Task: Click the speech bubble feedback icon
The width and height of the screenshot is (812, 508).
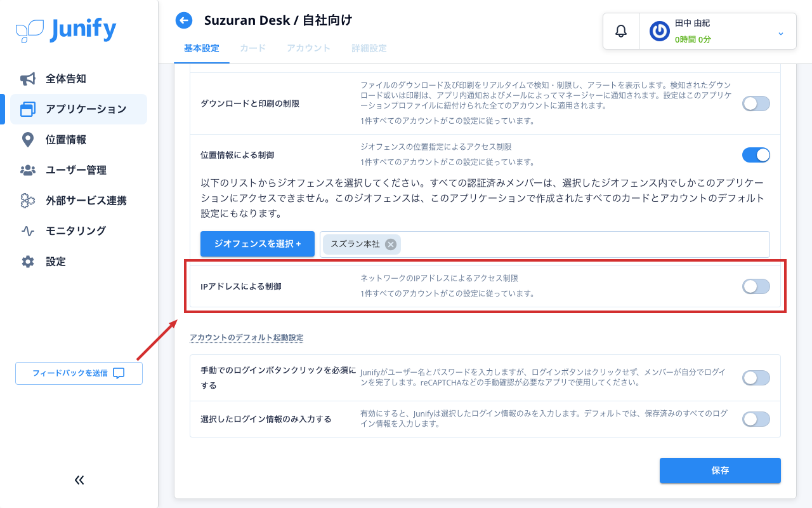Action: pos(119,373)
